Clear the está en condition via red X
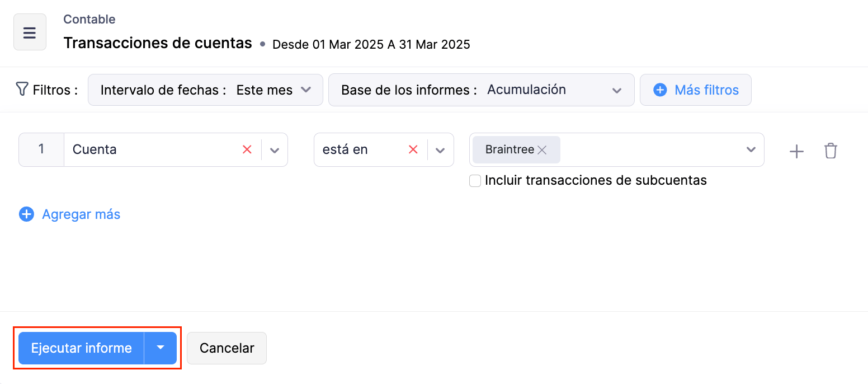868x384 pixels. pos(413,149)
